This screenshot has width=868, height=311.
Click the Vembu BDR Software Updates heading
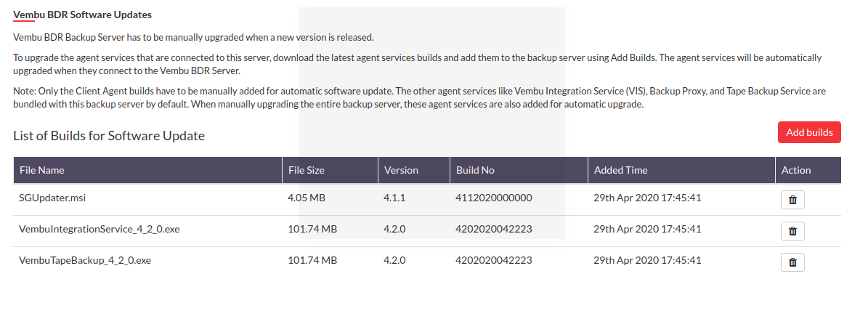tap(83, 15)
